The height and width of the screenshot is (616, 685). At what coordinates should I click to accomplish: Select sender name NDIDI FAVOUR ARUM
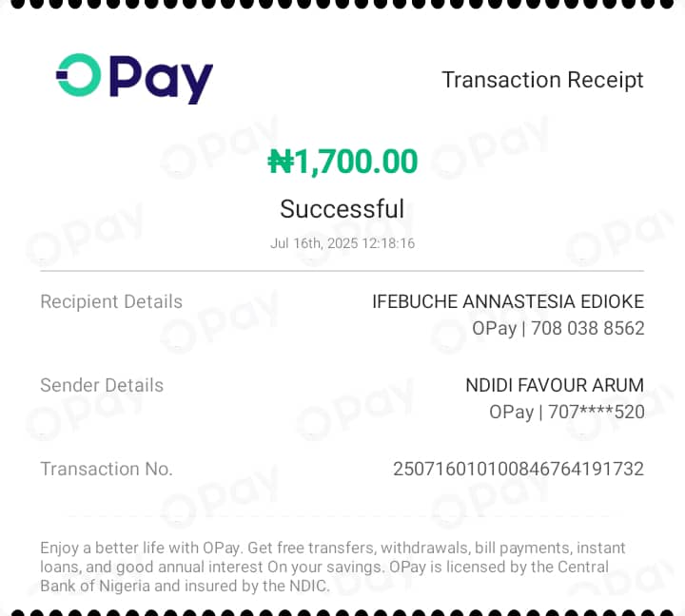pyautogui.click(x=555, y=386)
